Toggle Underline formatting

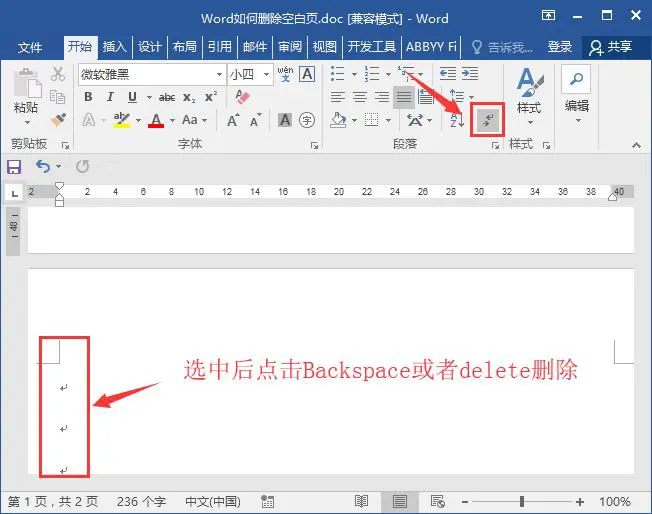click(x=132, y=97)
